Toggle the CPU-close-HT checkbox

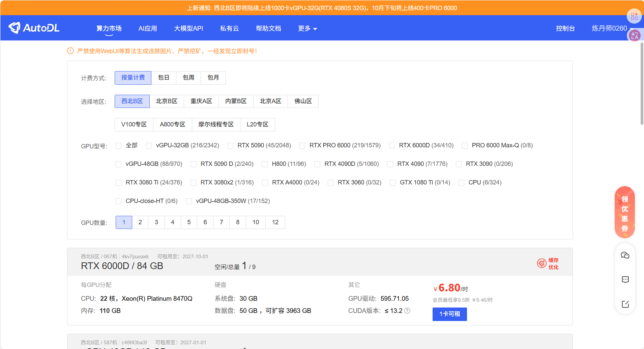[118, 201]
